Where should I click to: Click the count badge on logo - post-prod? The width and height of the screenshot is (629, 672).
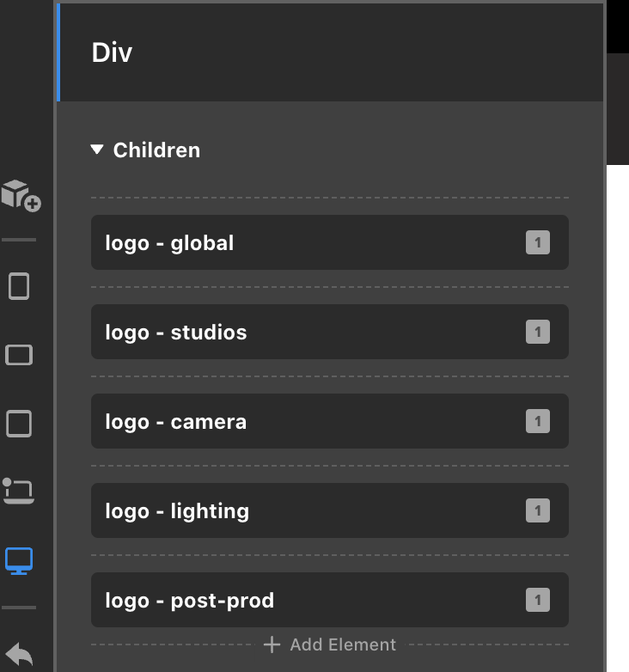point(538,600)
